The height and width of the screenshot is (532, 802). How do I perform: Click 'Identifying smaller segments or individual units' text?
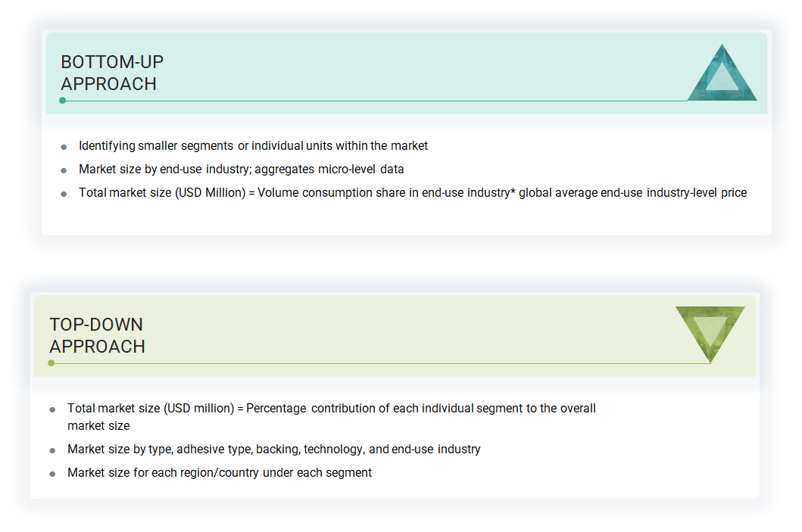pos(253,146)
